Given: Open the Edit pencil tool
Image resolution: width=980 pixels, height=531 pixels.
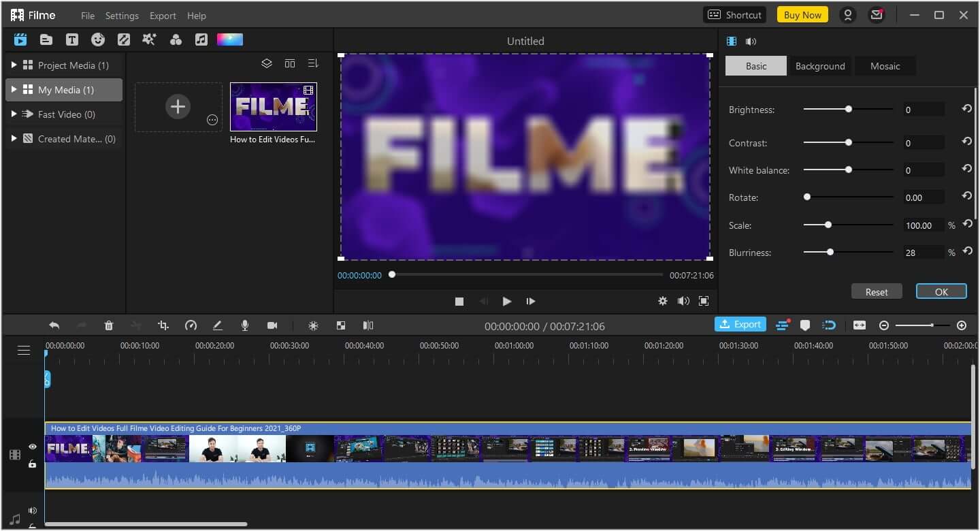Looking at the screenshot, I should click(218, 325).
